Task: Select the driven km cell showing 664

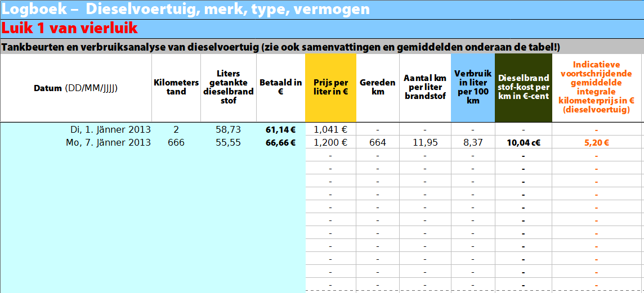Action: tap(378, 143)
